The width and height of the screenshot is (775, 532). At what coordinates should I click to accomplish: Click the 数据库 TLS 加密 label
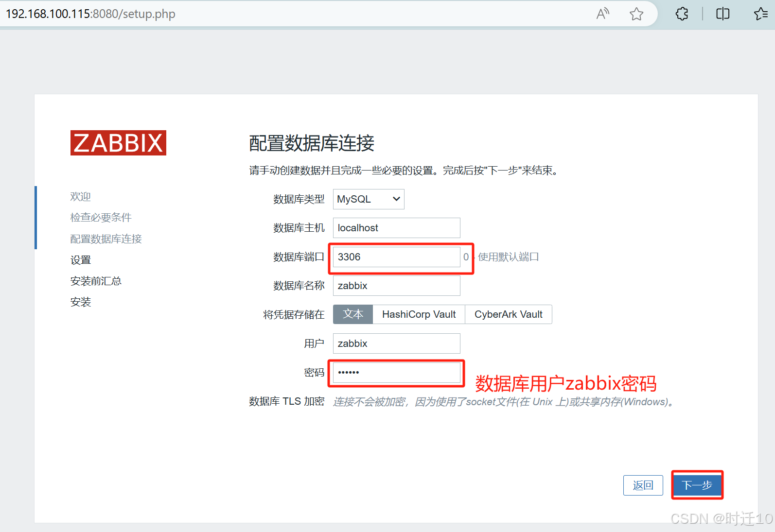[x=286, y=401]
